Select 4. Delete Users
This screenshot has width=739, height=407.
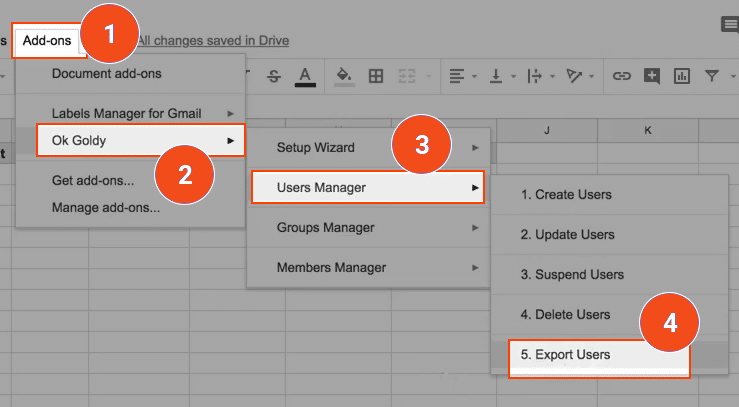tap(609, 315)
